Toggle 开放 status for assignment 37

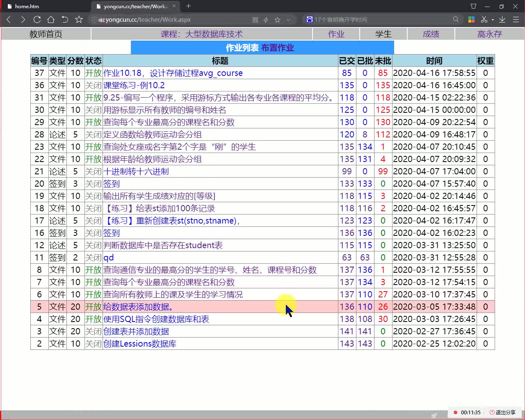pyautogui.click(x=94, y=73)
